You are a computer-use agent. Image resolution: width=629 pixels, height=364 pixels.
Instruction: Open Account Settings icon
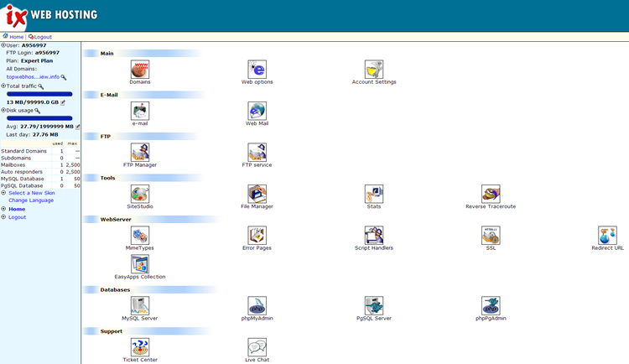[374, 69]
